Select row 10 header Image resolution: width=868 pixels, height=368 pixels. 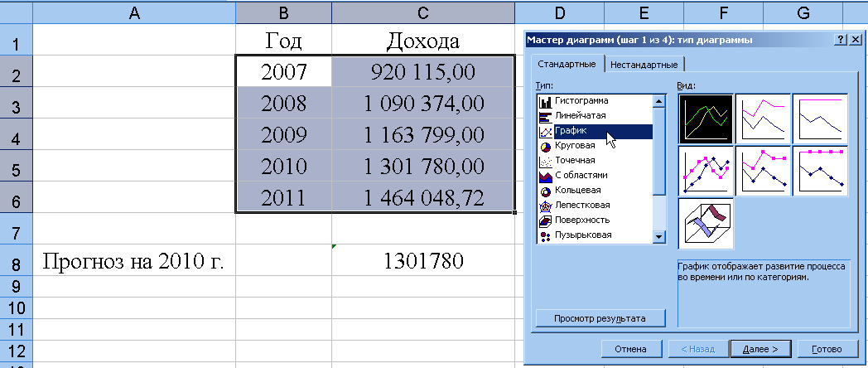click(x=16, y=307)
